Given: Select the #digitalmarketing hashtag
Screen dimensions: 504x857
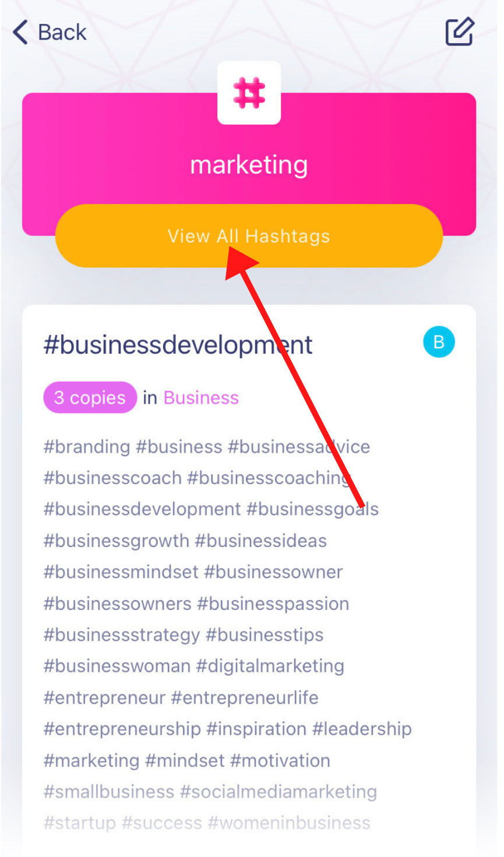Looking at the screenshot, I should 270,666.
